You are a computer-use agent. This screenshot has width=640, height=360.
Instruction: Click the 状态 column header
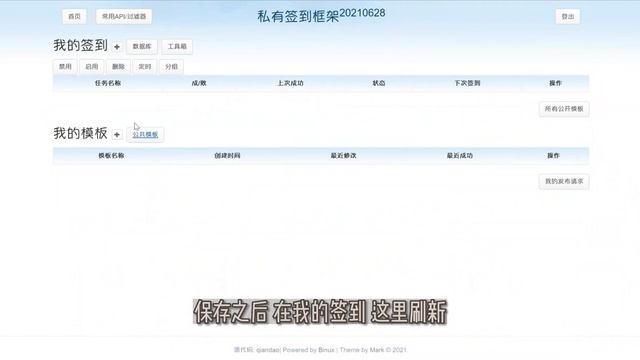379,83
